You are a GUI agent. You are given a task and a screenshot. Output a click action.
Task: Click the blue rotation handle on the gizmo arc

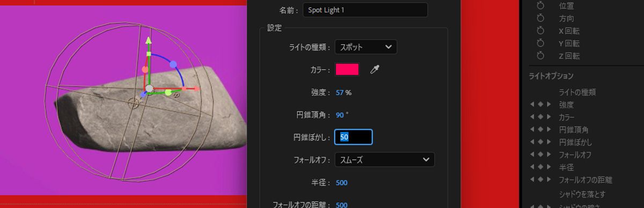click(173, 64)
